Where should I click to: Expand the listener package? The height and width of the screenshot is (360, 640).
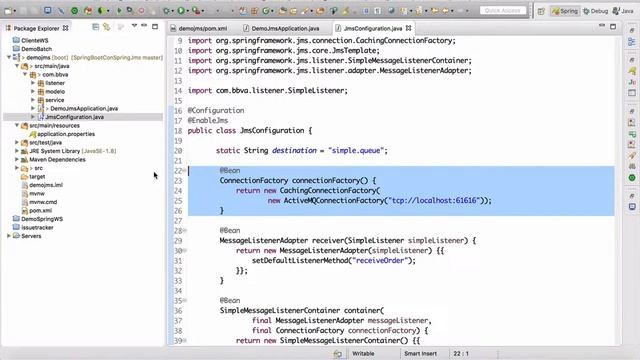[33, 83]
